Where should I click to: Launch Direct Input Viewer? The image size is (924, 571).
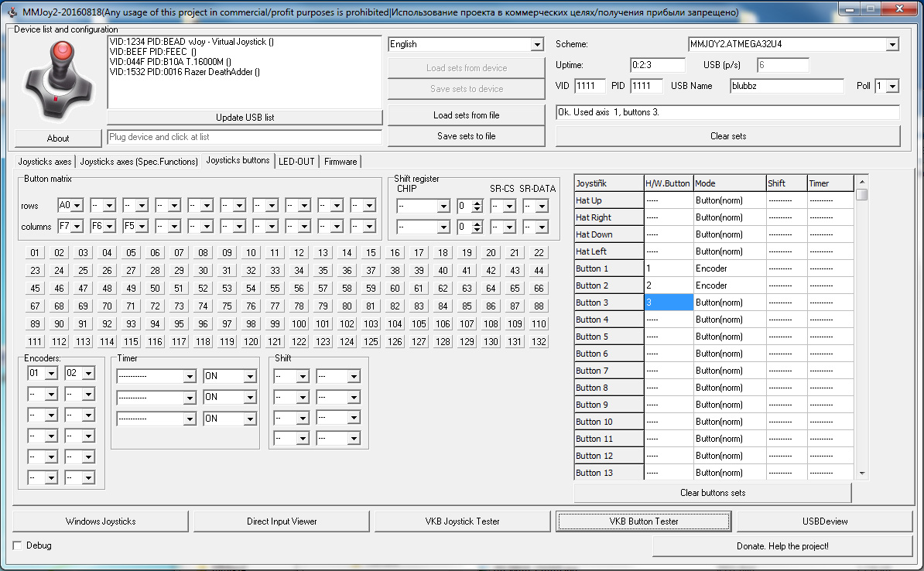tap(282, 521)
